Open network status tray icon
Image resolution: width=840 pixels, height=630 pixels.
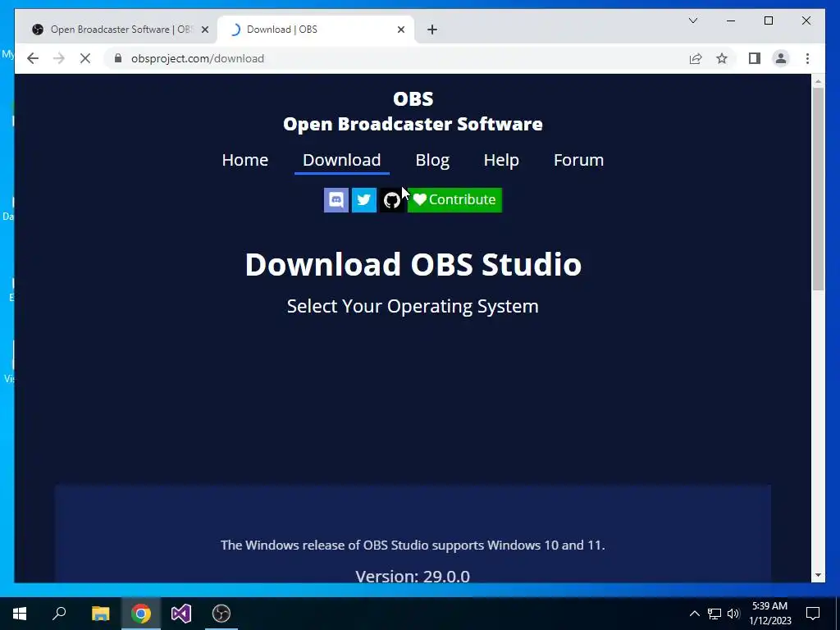714,614
